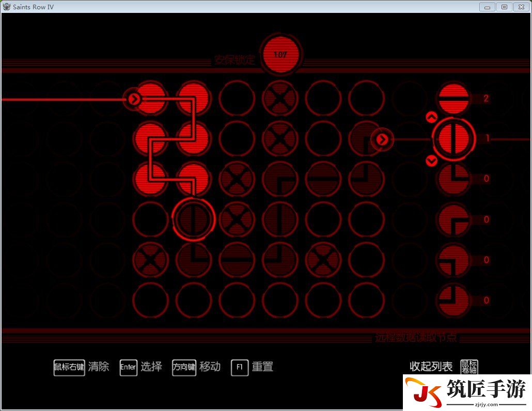Click the first lit node in the second row
The width and height of the screenshot is (532, 411).
pos(150,139)
